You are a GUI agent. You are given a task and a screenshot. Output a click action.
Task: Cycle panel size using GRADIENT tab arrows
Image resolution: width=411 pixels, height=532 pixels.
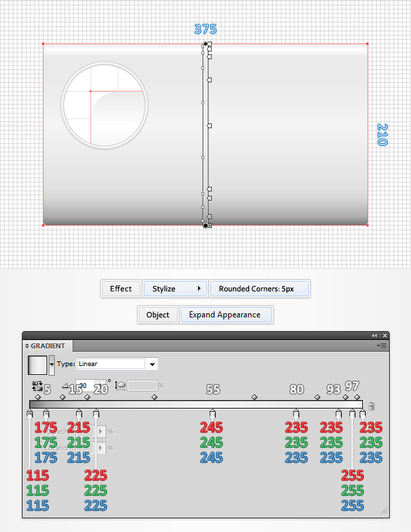27,346
